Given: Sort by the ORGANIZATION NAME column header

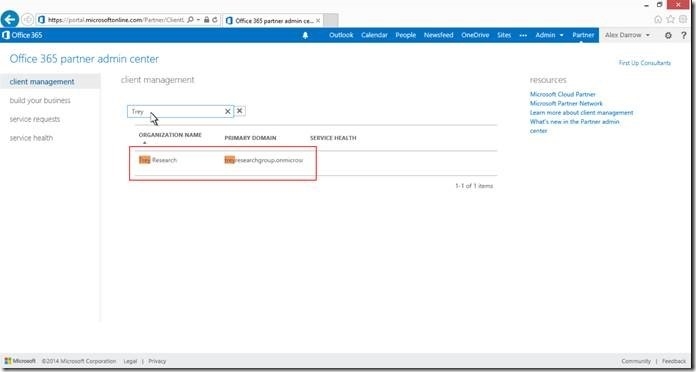Looking at the screenshot, I should pyautogui.click(x=170, y=135).
